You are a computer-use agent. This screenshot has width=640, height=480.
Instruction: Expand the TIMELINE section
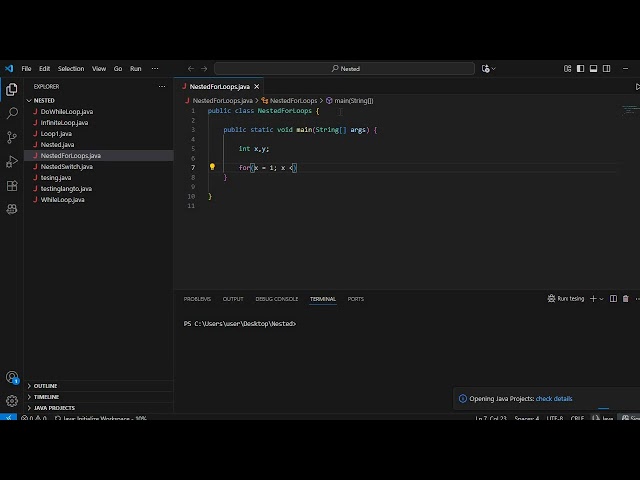point(98,397)
